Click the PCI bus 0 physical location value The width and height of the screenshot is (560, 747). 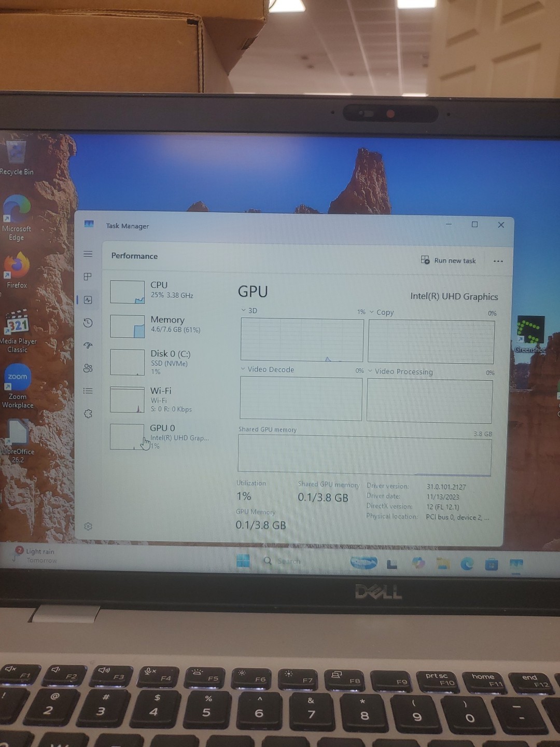[457, 517]
